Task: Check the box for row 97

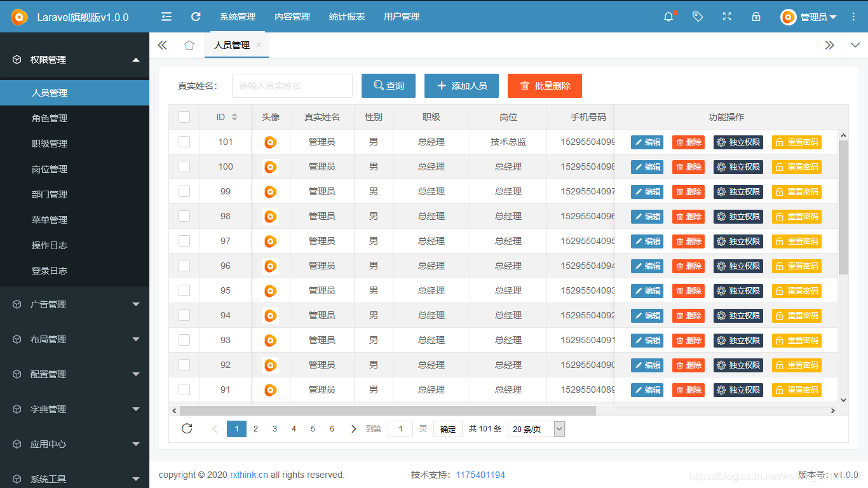Action: pyautogui.click(x=184, y=241)
